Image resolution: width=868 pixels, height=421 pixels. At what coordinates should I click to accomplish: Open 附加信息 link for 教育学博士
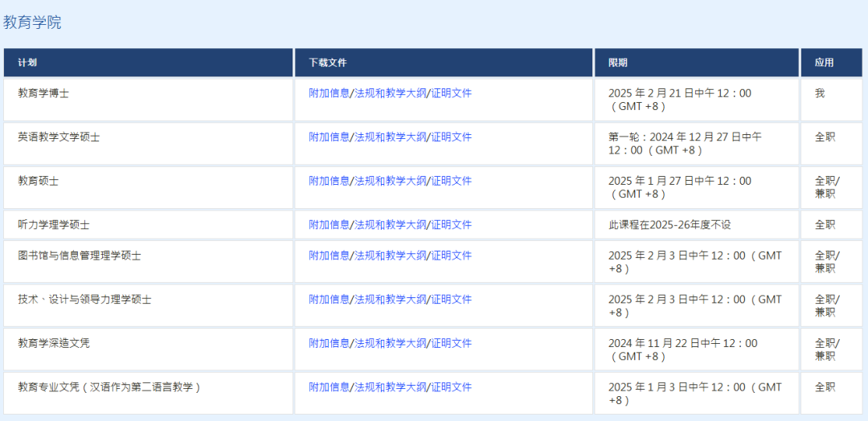tap(329, 93)
